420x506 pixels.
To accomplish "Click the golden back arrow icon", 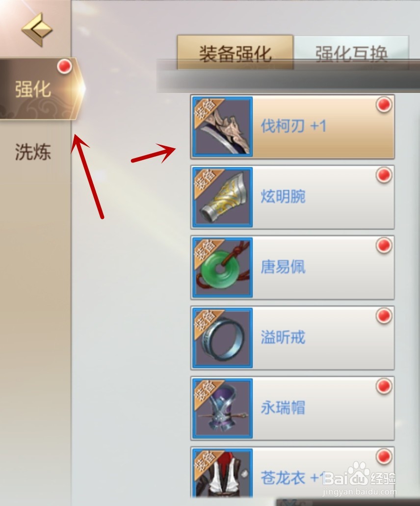I will (37, 29).
